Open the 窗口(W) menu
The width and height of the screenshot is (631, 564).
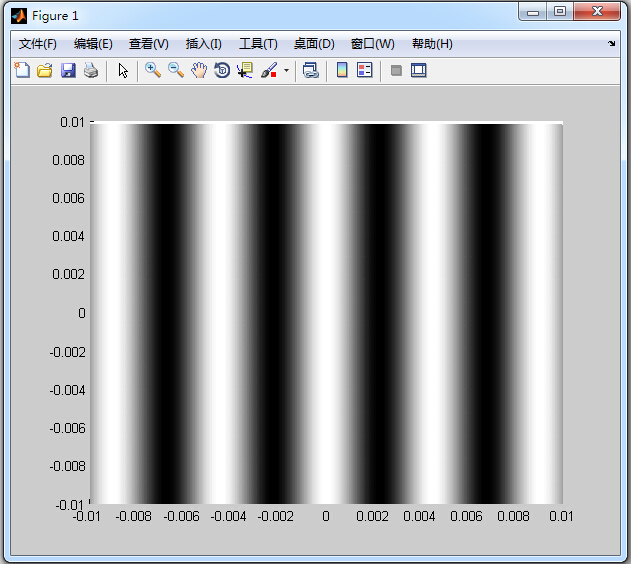click(x=373, y=44)
